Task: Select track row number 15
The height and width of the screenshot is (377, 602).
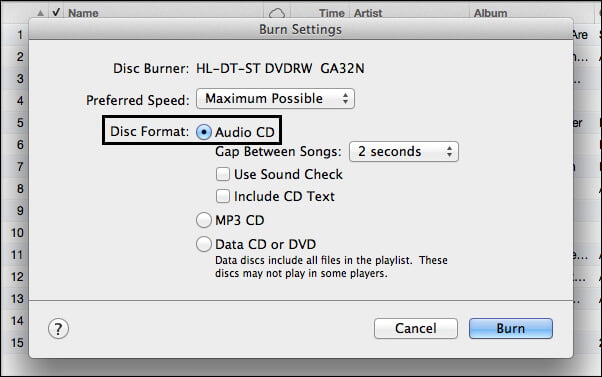Action: tap(17, 342)
